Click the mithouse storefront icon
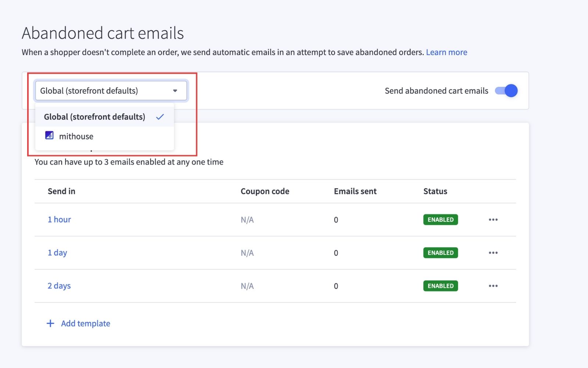Viewport: 588px width, 368px height. [x=49, y=135]
